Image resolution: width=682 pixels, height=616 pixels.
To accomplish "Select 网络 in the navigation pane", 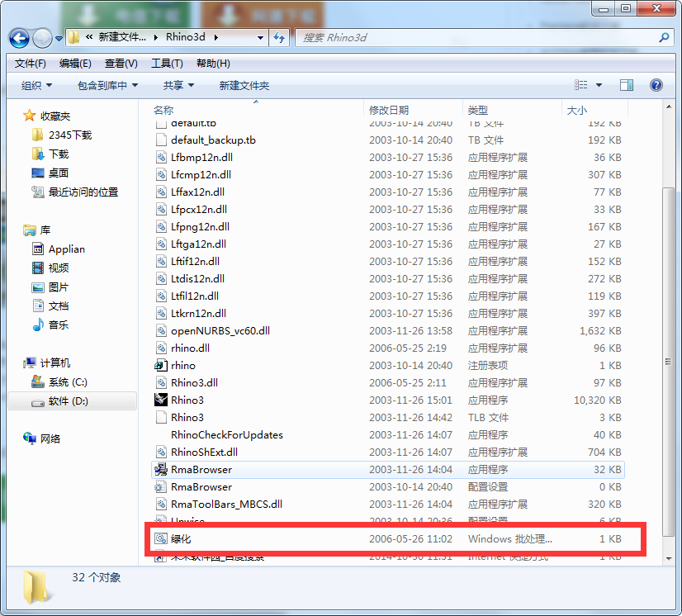I will [50, 439].
